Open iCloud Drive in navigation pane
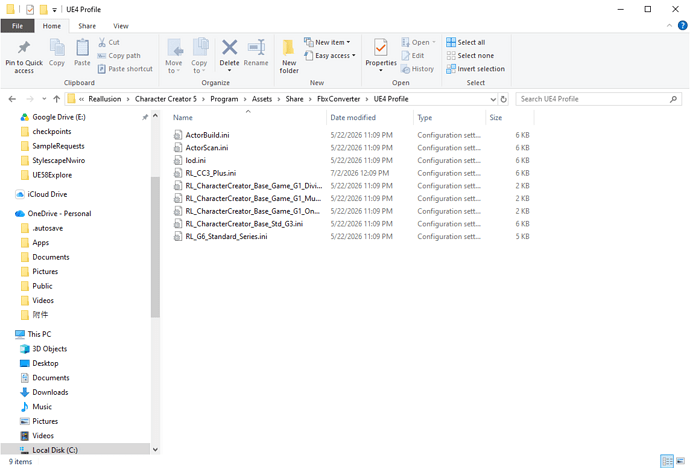Viewport: 690px width, 468px height. click(47, 194)
